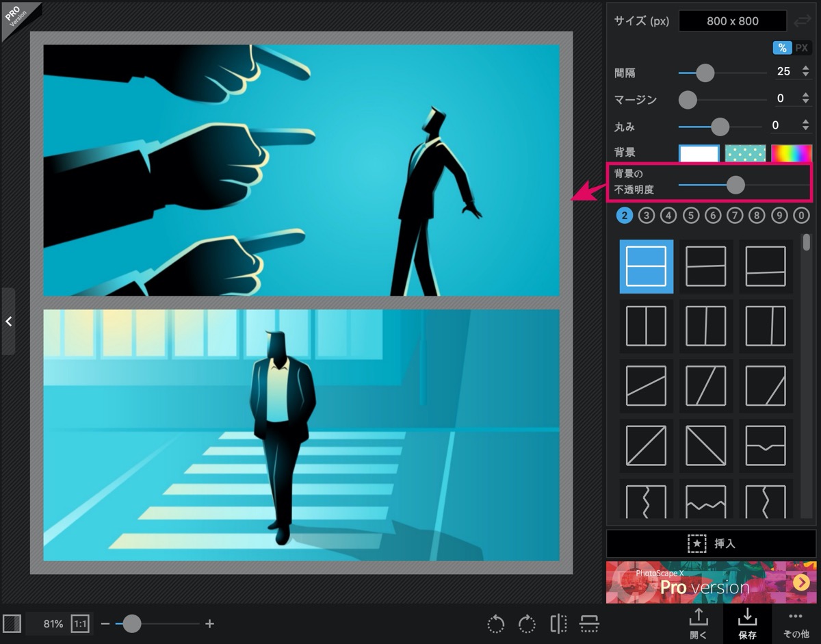Rotate the collage clockwise
The image size is (821, 644).
point(527,624)
